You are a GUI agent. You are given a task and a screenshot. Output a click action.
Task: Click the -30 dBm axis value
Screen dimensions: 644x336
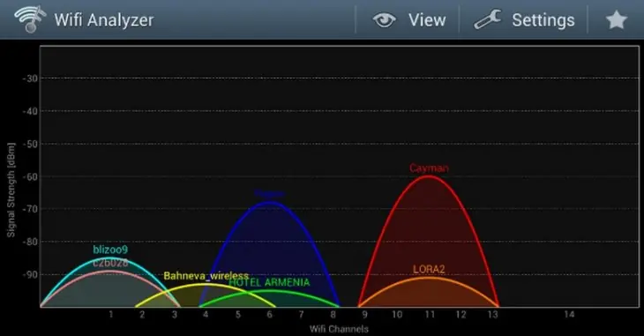click(30, 78)
